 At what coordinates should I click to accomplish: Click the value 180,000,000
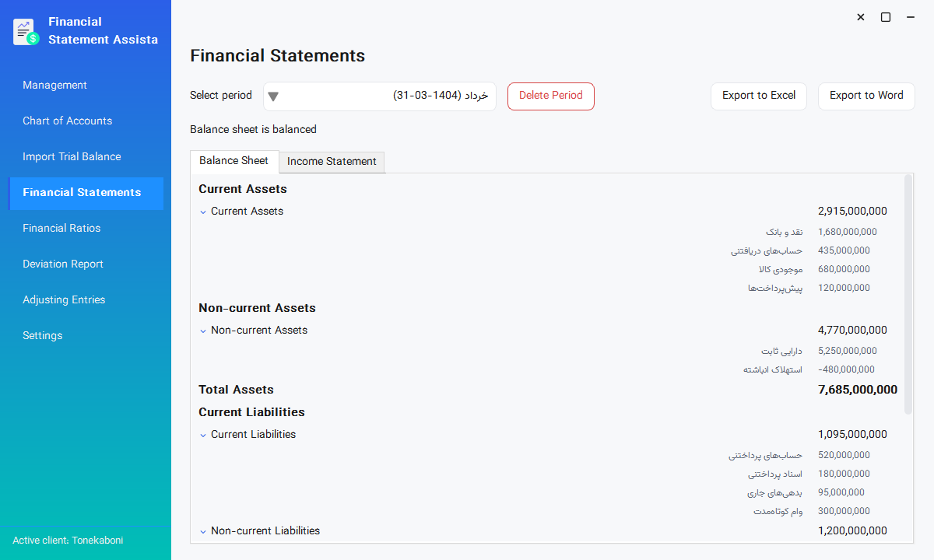click(844, 474)
